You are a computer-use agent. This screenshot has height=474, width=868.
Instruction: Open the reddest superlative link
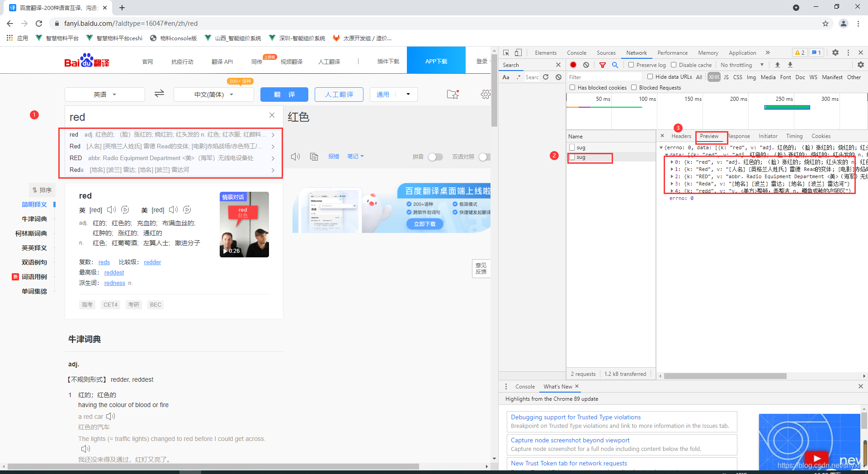coord(114,273)
